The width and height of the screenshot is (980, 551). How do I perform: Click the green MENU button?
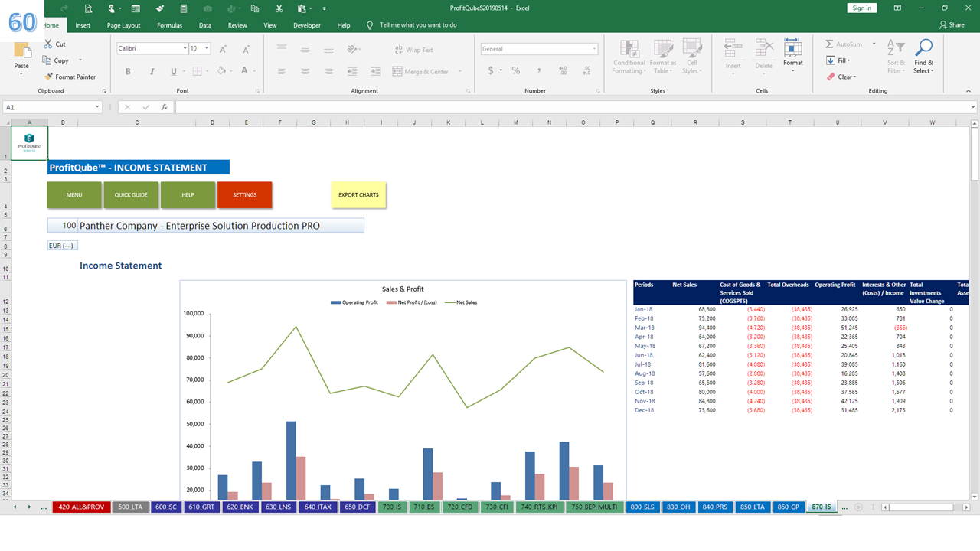(x=74, y=195)
